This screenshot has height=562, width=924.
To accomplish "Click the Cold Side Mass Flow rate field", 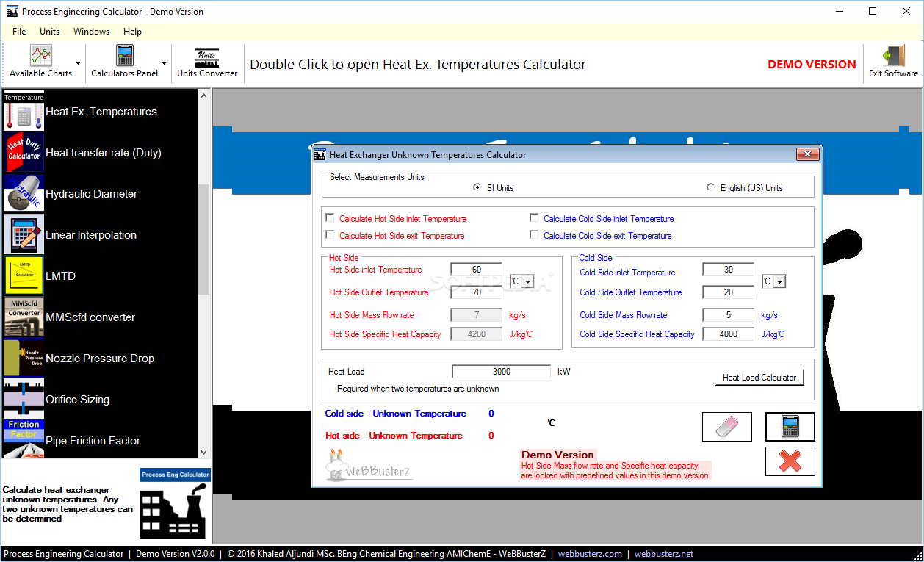I will point(728,314).
